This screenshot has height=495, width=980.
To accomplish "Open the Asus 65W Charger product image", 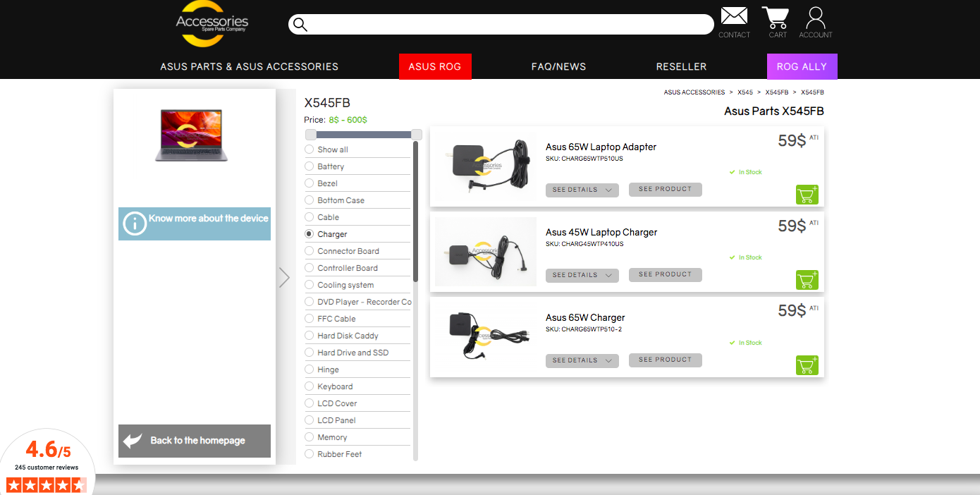I will (x=486, y=336).
